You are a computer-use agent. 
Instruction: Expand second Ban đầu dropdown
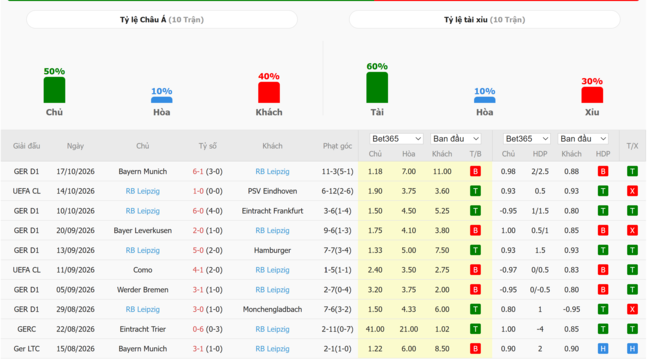(583, 139)
